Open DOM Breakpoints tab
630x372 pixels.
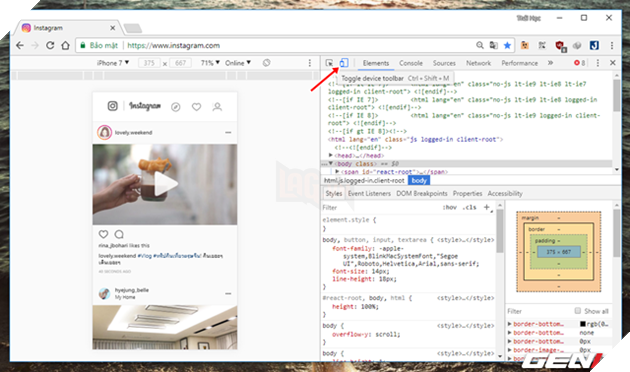[421, 194]
